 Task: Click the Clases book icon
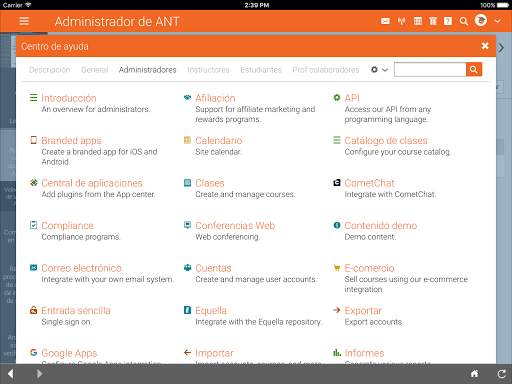[x=187, y=182]
